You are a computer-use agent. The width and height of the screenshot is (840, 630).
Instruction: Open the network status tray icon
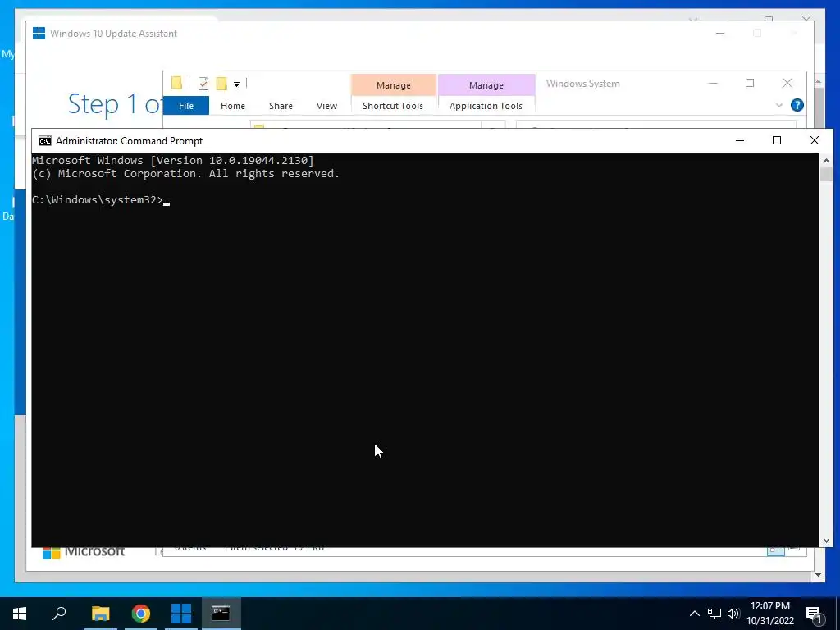coord(714,614)
